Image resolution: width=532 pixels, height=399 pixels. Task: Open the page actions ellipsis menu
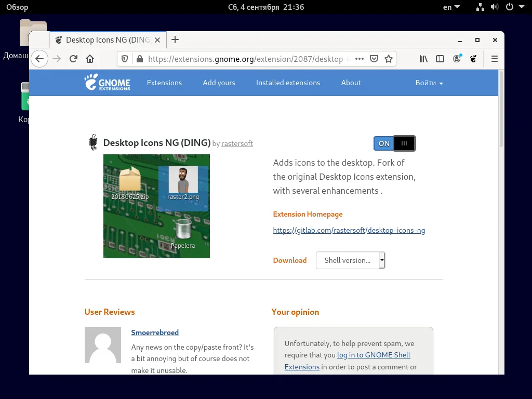coord(359,59)
